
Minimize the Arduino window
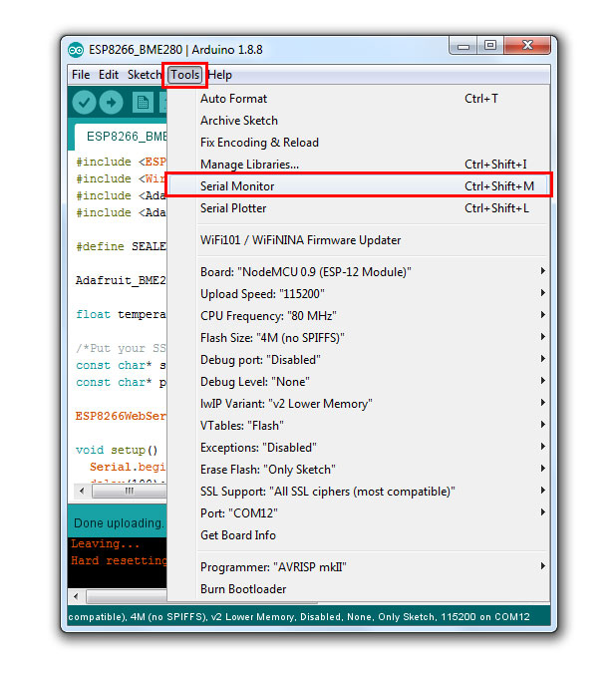coord(462,46)
